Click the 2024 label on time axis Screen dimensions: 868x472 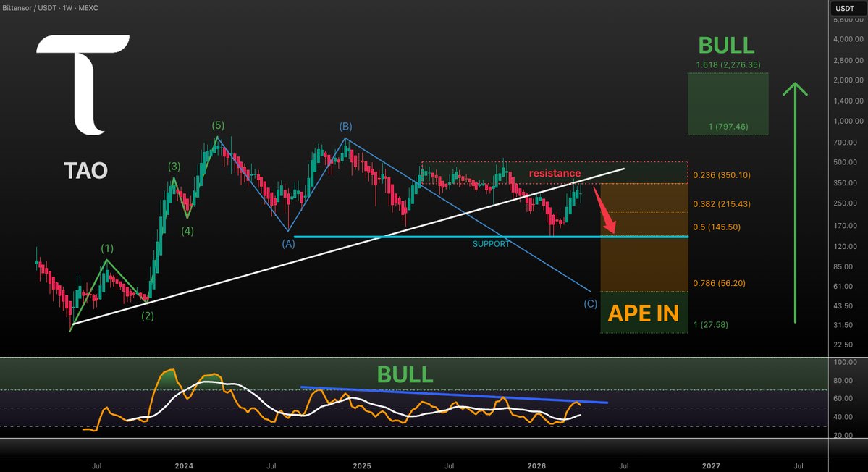pos(184,466)
